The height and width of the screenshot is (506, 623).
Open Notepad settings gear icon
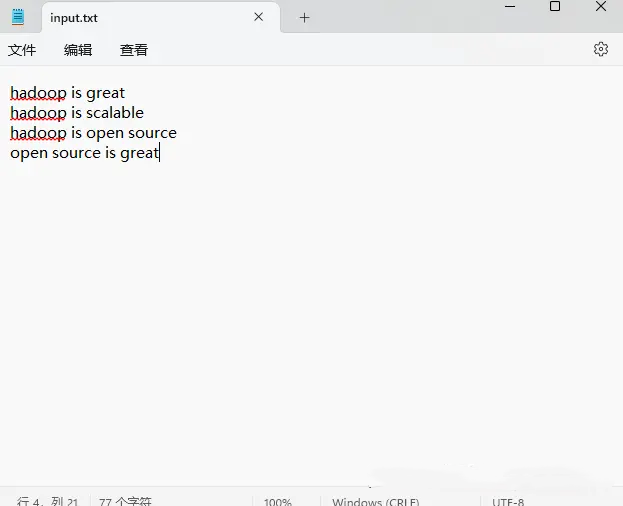click(601, 49)
